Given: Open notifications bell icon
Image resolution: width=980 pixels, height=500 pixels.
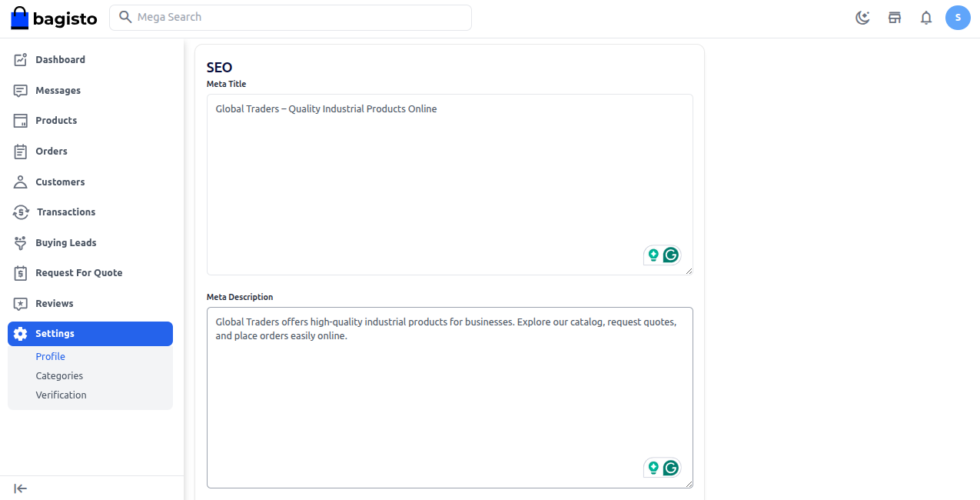Looking at the screenshot, I should click(926, 18).
